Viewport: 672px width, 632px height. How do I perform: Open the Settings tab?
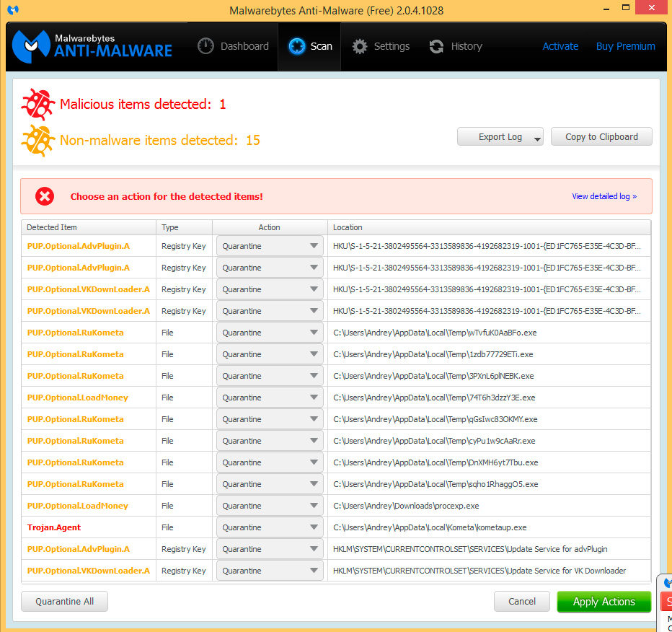(381, 46)
